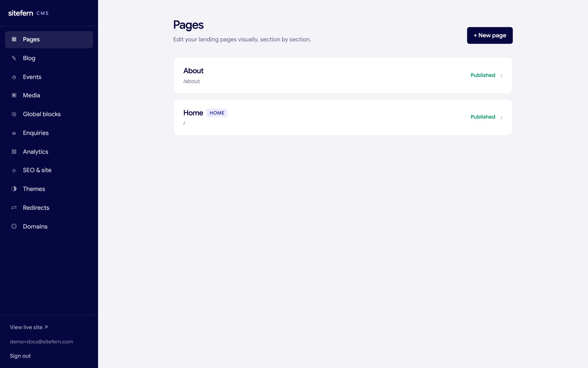Click the Pages heading
This screenshot has width=588, height=368.
coord(188,25)
